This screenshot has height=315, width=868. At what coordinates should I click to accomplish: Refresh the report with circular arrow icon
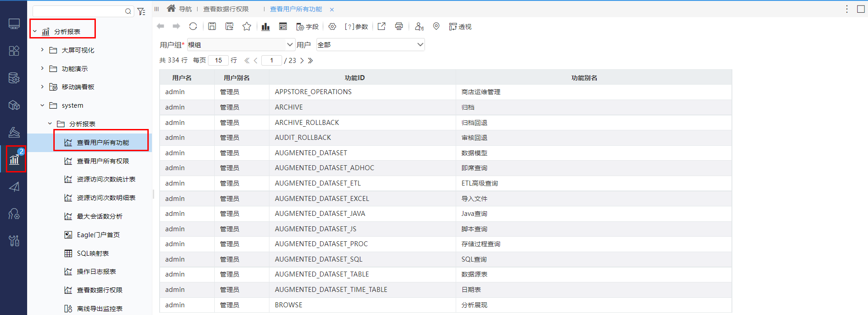(193, 26)
